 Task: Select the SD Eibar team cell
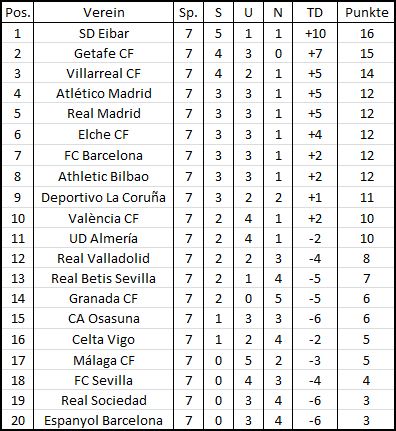[103, 33]
